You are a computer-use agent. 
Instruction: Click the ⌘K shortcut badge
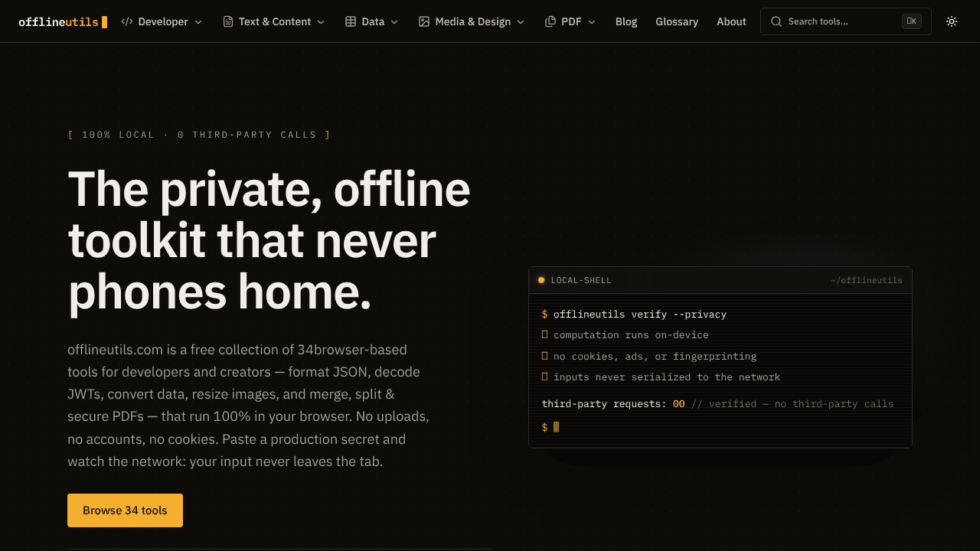[911, 21]
